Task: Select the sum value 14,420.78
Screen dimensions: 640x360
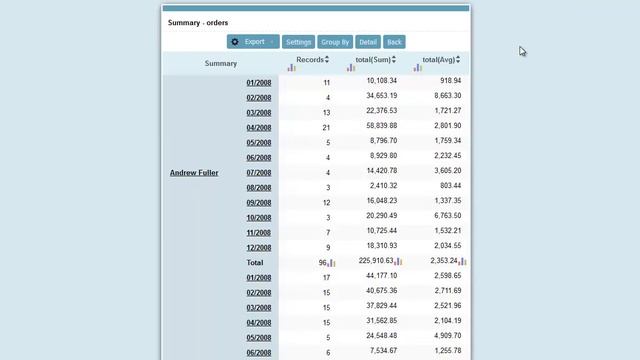Action: point(382,171)
